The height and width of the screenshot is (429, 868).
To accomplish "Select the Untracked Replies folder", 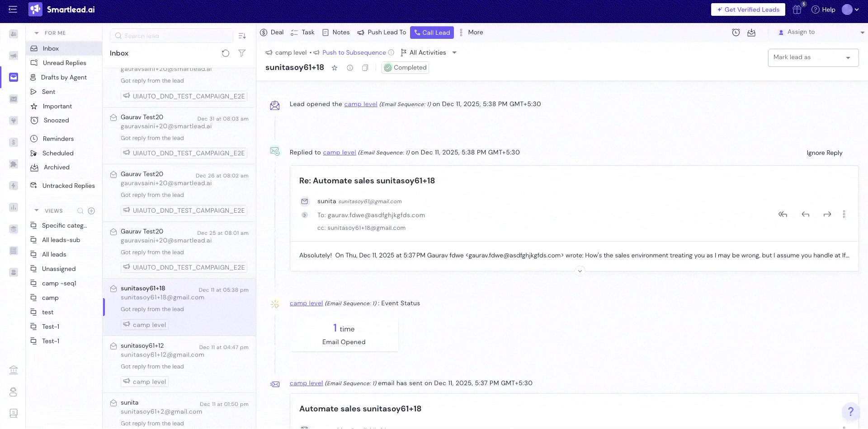I will point(68,186).
